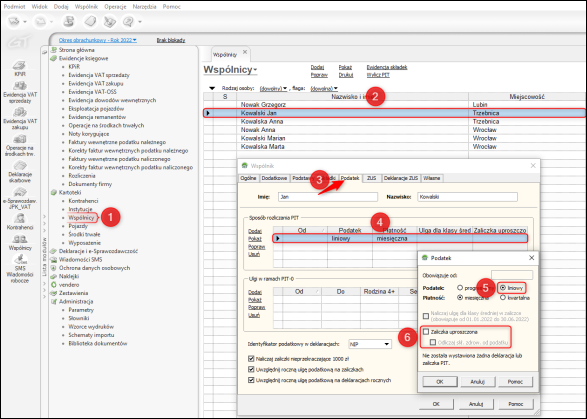Screen dimensions: 587x419
Task: Switch to the Ogólne tab
Action: (248, 178)
